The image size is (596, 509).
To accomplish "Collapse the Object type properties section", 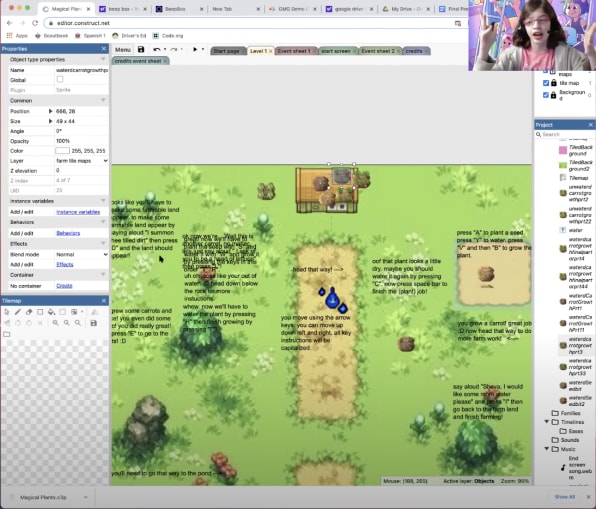I will coord(103,59).
